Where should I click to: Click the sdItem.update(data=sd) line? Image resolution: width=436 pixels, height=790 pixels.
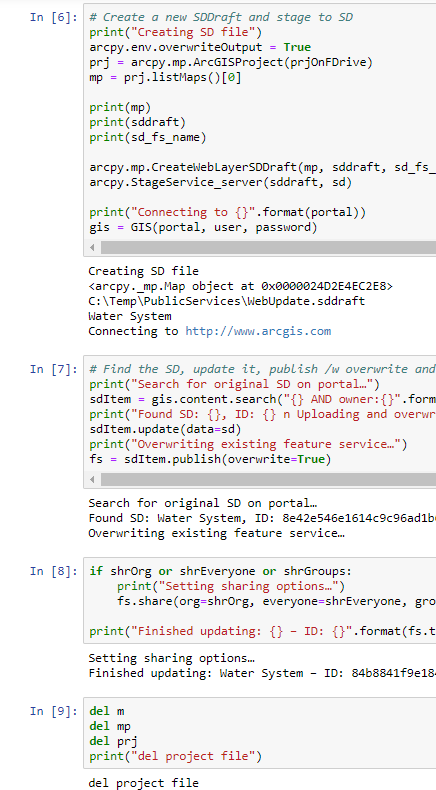coord(165,429)
